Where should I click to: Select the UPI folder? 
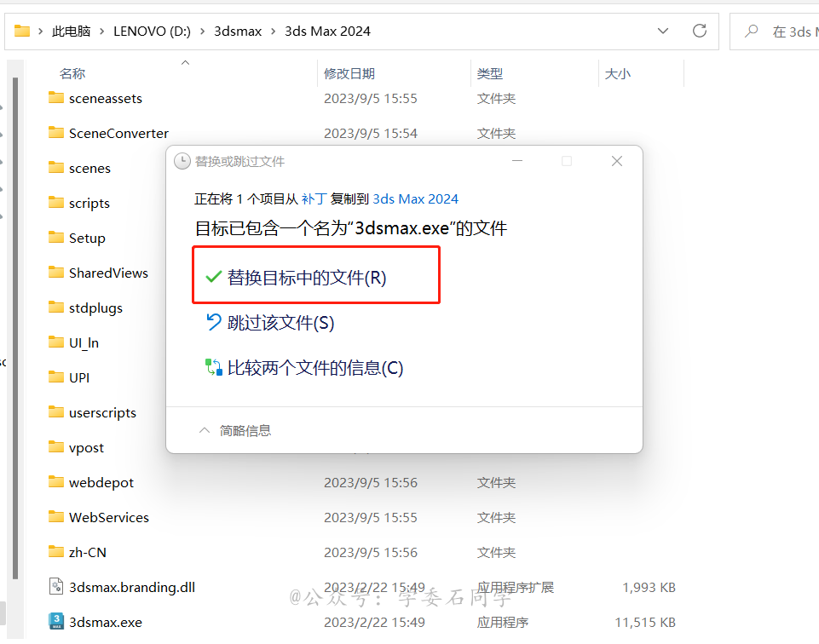tap(77, 377)
